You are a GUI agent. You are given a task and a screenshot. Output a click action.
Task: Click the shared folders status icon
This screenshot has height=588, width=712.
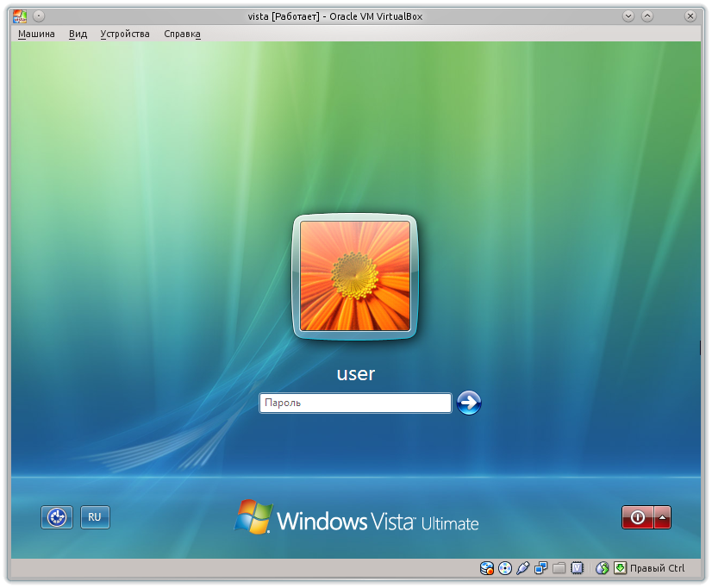point(559,567)
